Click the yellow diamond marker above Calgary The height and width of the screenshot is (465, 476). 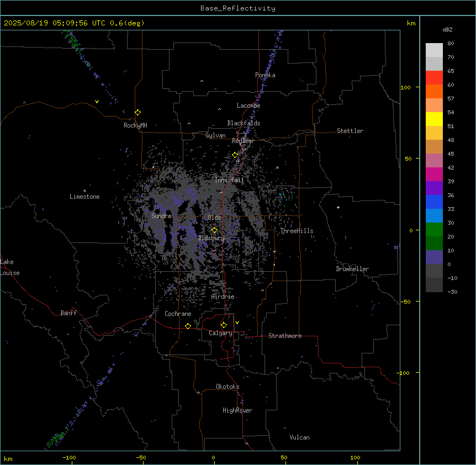click(224, 325)
